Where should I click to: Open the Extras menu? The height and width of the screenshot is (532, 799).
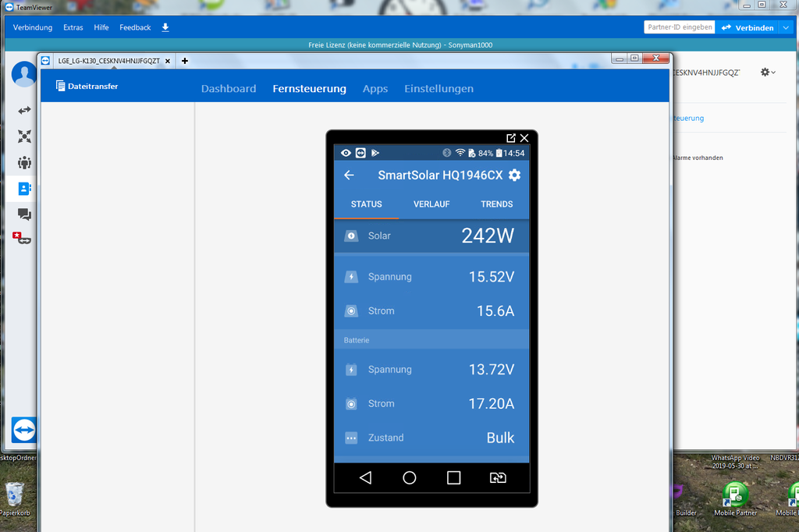(73, 27)
